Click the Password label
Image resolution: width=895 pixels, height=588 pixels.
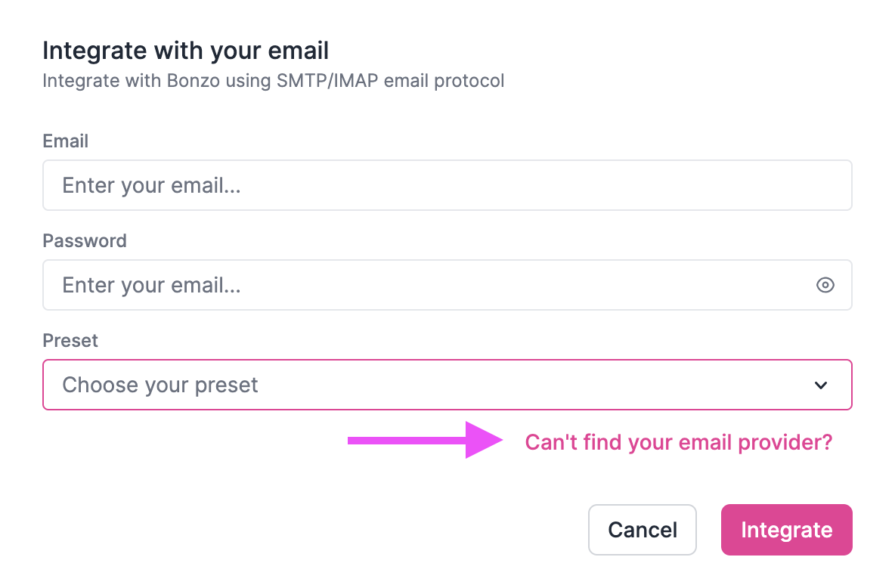tap(84, 240)
